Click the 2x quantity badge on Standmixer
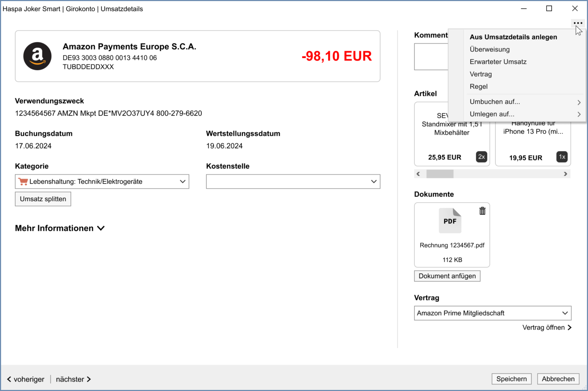Viewport: 588px width, 391px height. pos(482,157)
